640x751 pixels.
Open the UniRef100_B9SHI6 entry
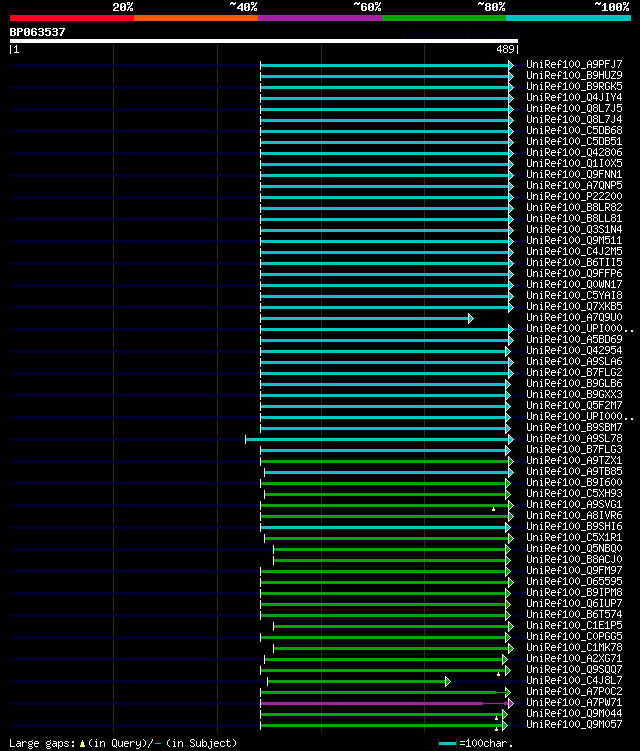[x=574, y=527]
